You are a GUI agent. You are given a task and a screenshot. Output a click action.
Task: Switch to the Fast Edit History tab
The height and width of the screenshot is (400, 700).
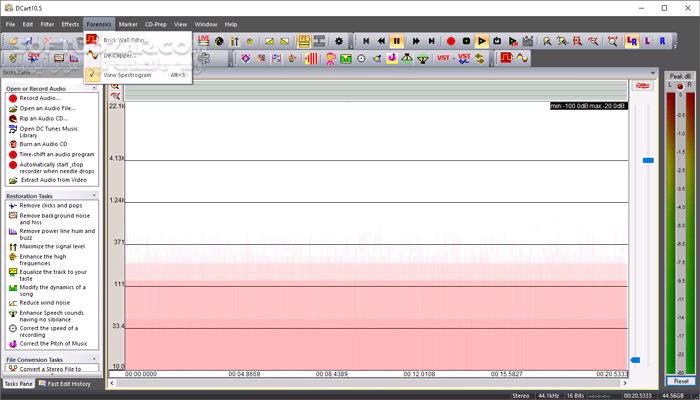tap(65, 384)
